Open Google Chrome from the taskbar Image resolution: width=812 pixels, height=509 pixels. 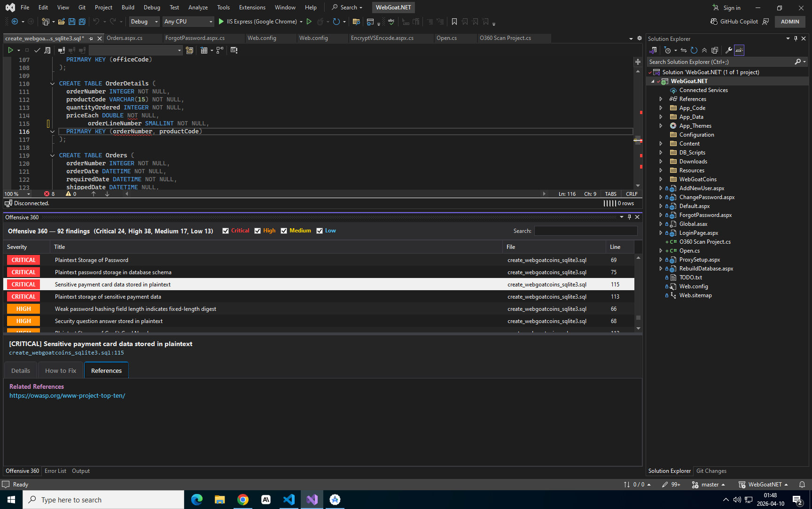click(243, 500)
